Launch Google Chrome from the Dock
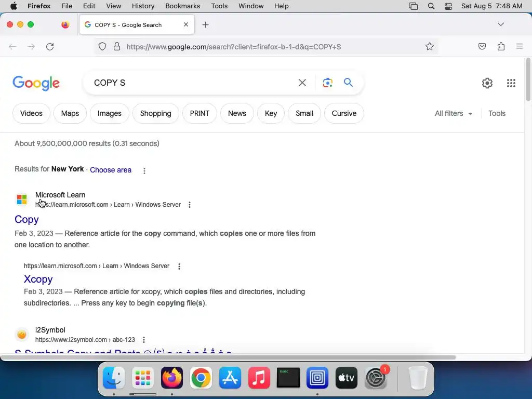Viewport: 532px width, 399px height. click(201, 378)
